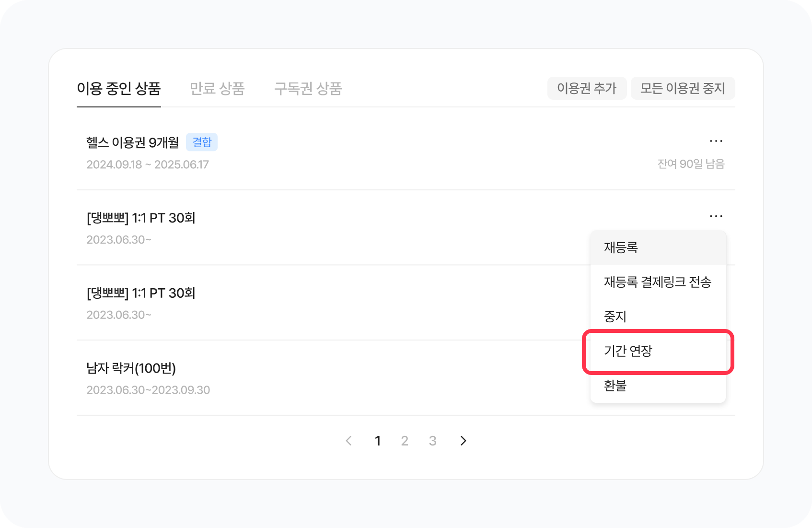Screen dimensions: 812x528
Task: Click 이용권 추가 button
Action: point(587,88)
